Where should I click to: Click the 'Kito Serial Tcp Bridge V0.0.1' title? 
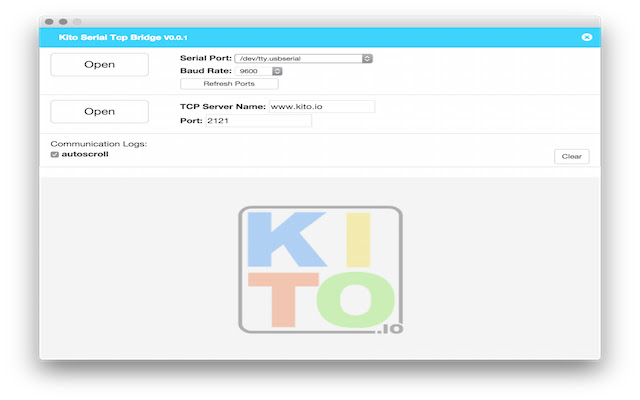[123, 37]
